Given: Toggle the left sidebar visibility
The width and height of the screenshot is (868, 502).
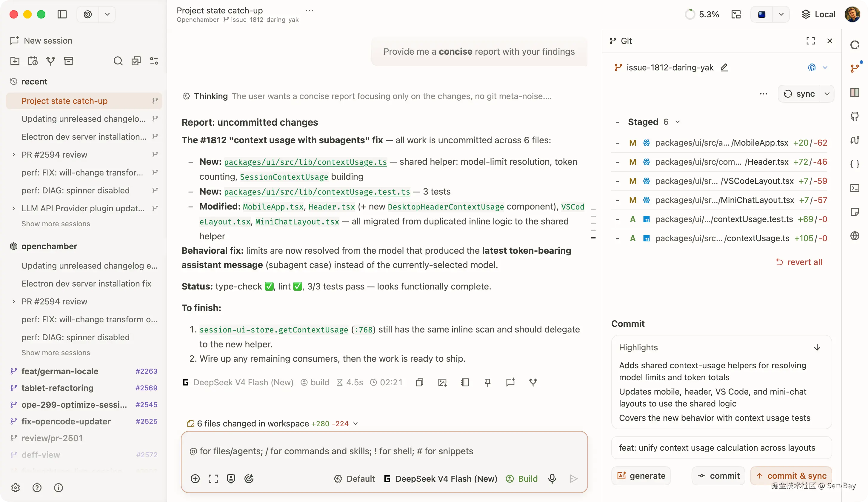Looking at the screenshot, I should pos(62,14).
